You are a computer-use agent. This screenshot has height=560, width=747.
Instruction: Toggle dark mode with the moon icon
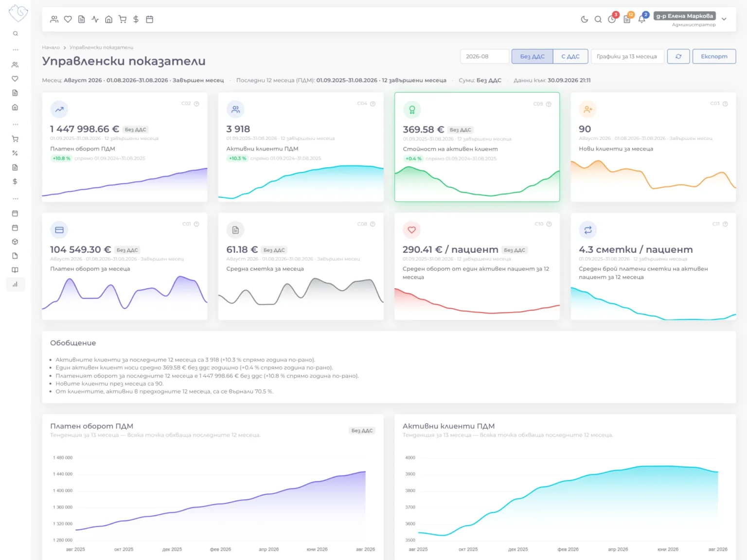[585, 19]
